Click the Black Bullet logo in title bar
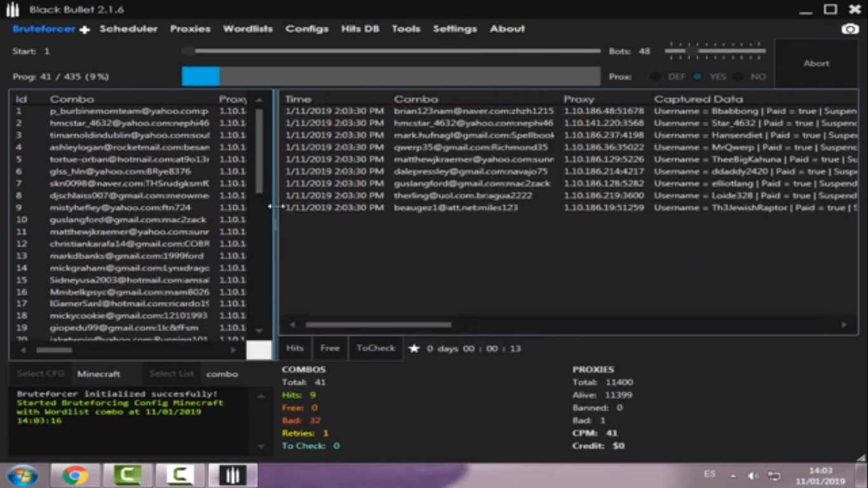The height and width of the screenshot is (488, 868). tap(13, 10)
